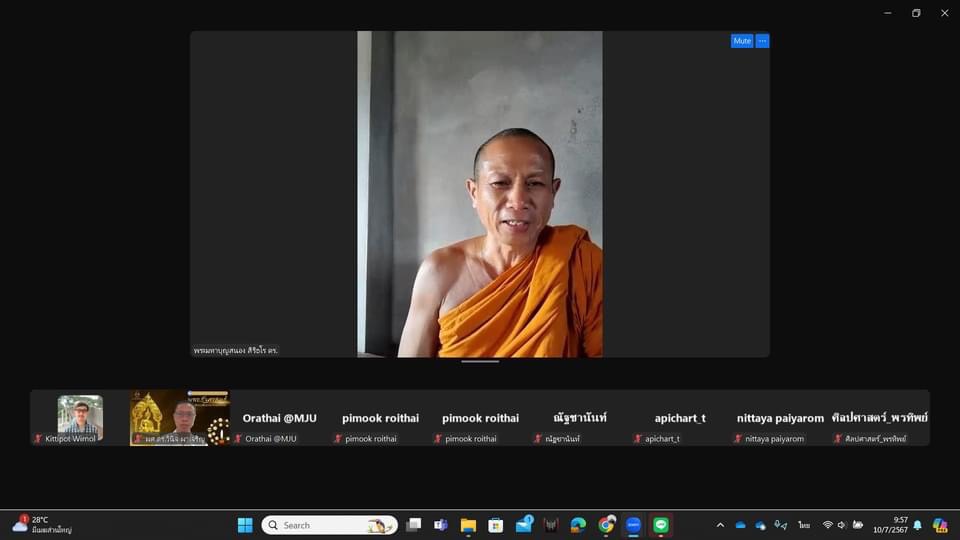960x540 pixels.
Task: Open the LINE app from the taskbar
Action: [x=661, y=525]
